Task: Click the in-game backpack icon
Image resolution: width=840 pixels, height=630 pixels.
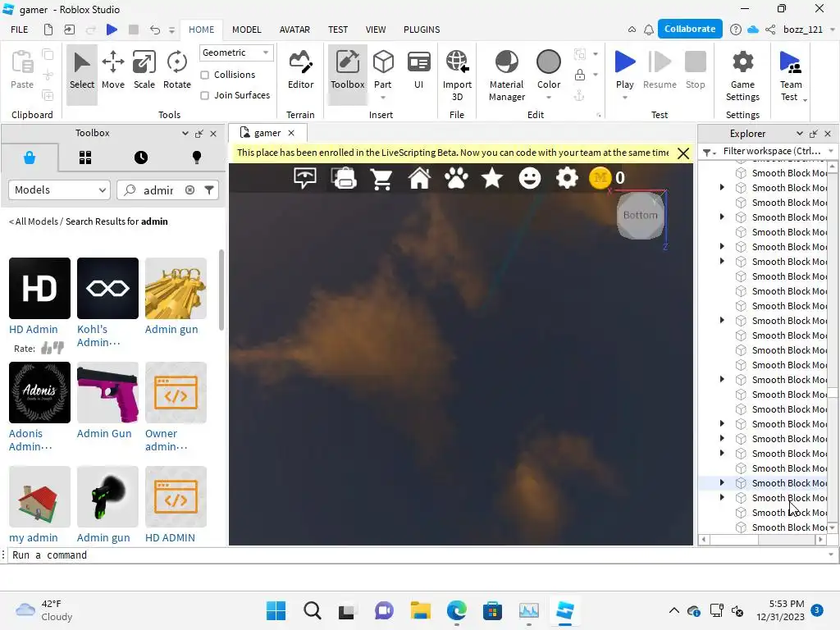Action: coord(344,178)
